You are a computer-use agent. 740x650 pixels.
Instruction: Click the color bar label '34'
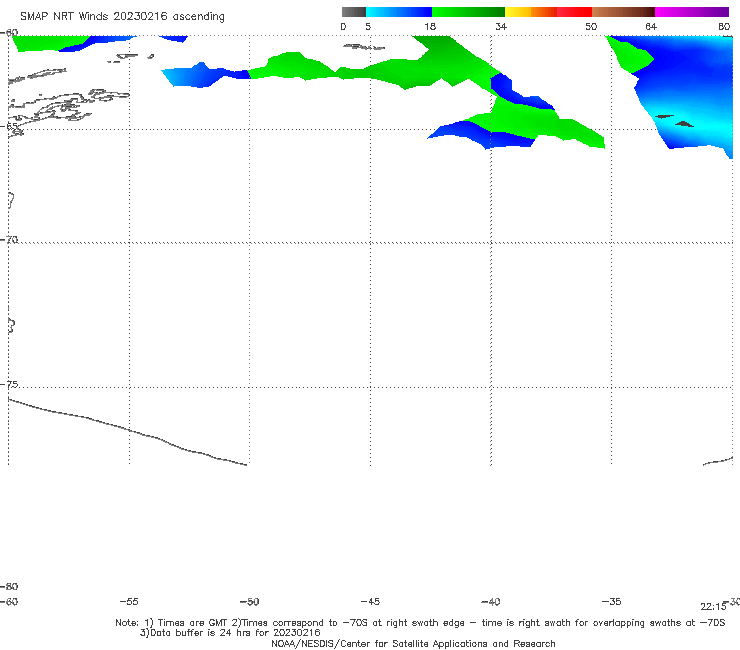pos(501,26)
